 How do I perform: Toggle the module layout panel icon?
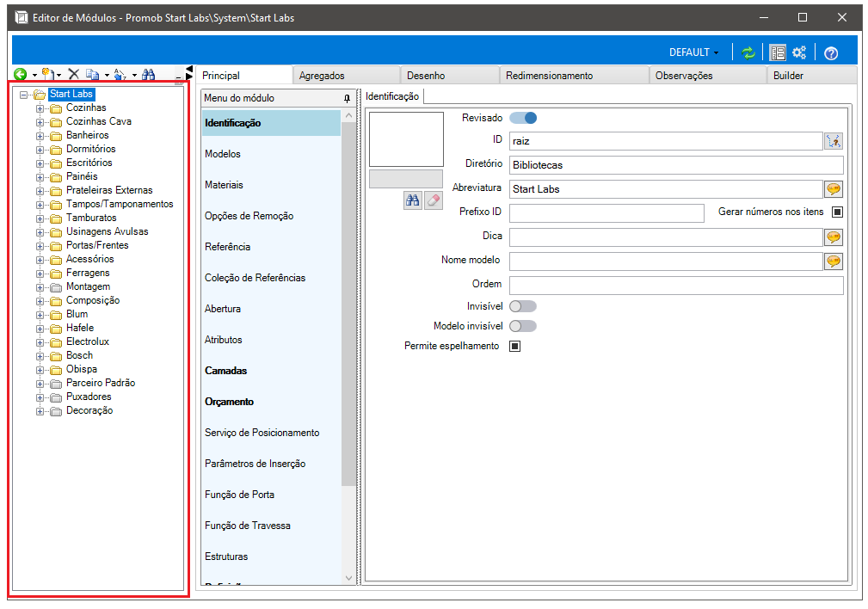tap(778, 52)
